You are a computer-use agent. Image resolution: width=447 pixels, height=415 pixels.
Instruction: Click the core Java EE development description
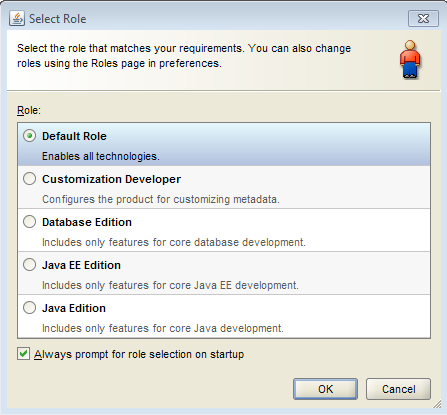(x=170, y=285)
